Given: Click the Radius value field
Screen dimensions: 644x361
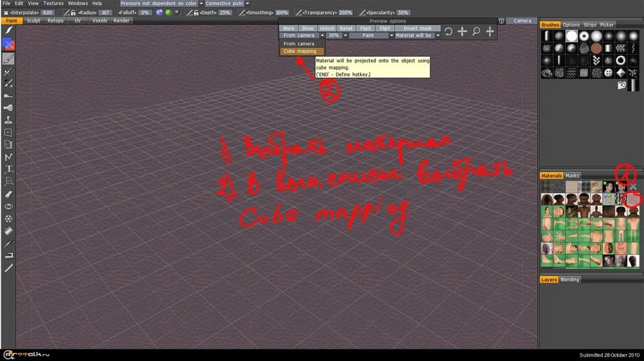Looking at the screenshot, I should pos(106,12).
